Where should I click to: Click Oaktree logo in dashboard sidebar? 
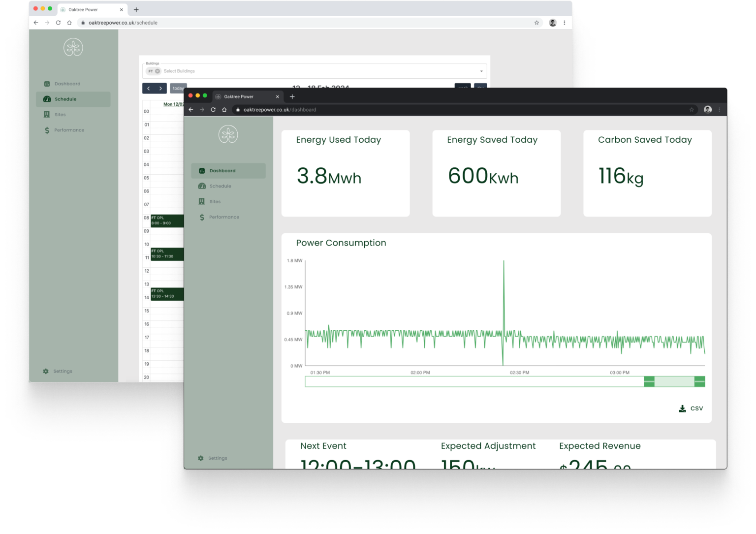click(228, 134)
